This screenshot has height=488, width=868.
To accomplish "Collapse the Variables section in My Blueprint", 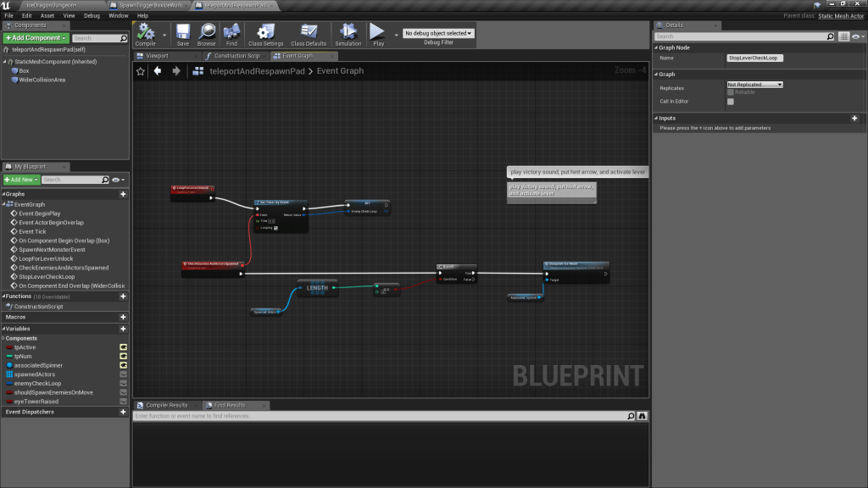I will pos(4,327).
